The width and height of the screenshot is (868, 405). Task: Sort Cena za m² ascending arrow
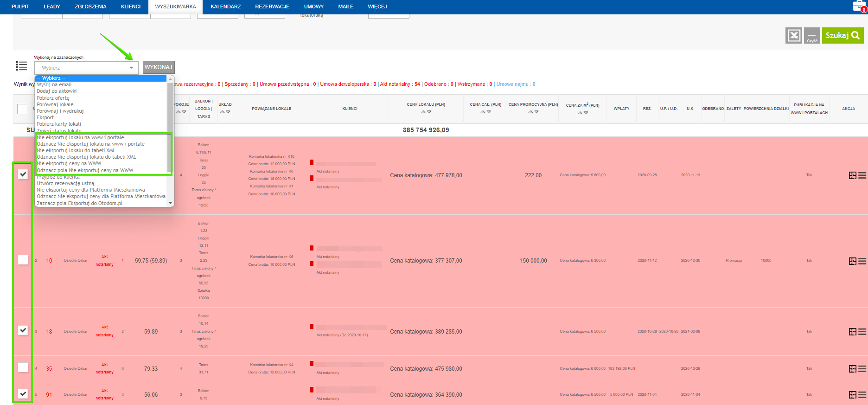(x=580, y=113)
